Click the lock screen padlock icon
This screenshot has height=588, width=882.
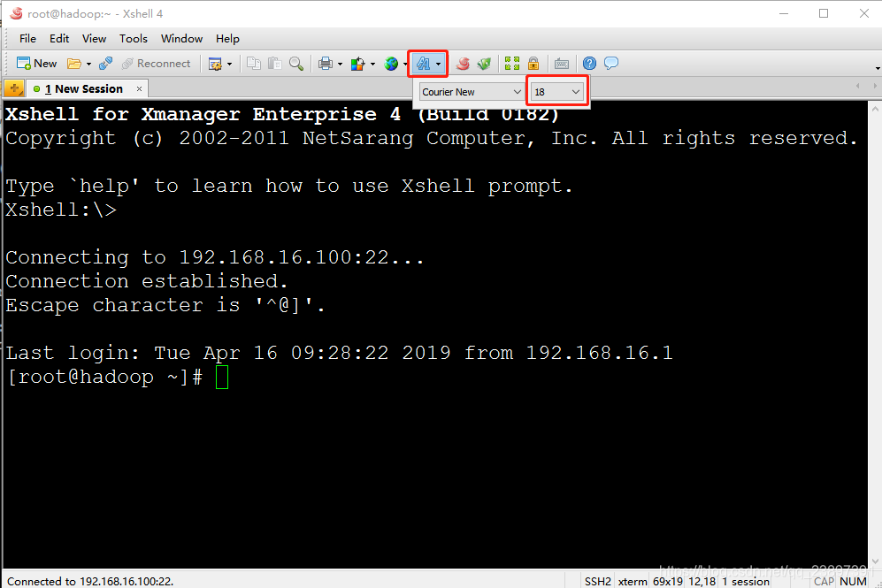(x=533, y=64)
